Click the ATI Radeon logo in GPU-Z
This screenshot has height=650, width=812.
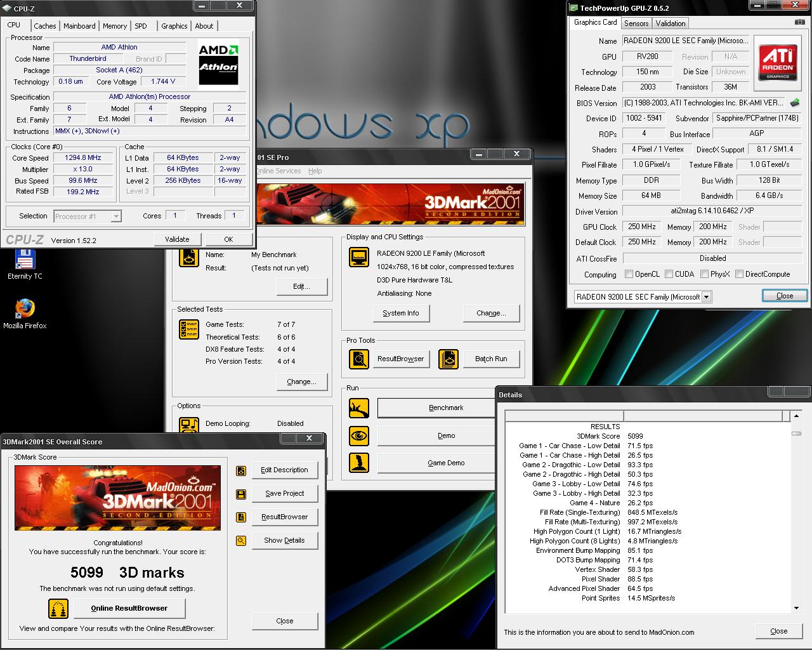click(x=778, y=63)
